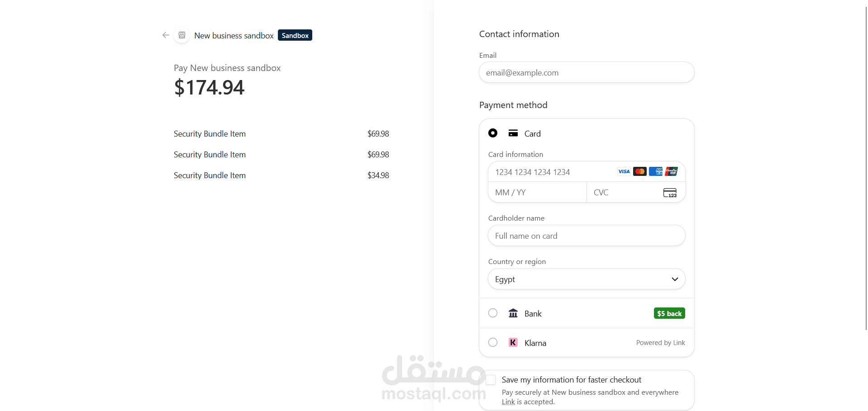The image size is (868, 411).
Task: Open the Country or region dropdown
Action: coord(587,279)
